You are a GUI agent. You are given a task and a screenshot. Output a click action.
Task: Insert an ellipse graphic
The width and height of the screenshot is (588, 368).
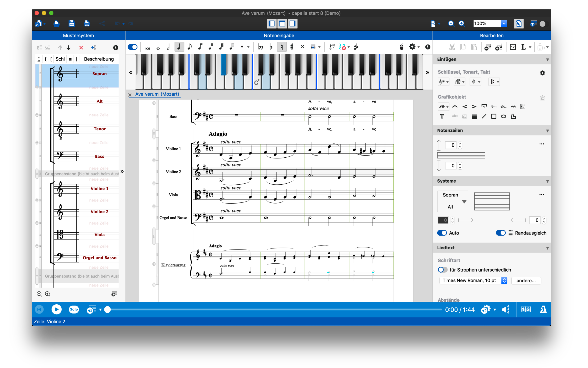(503, 116)
